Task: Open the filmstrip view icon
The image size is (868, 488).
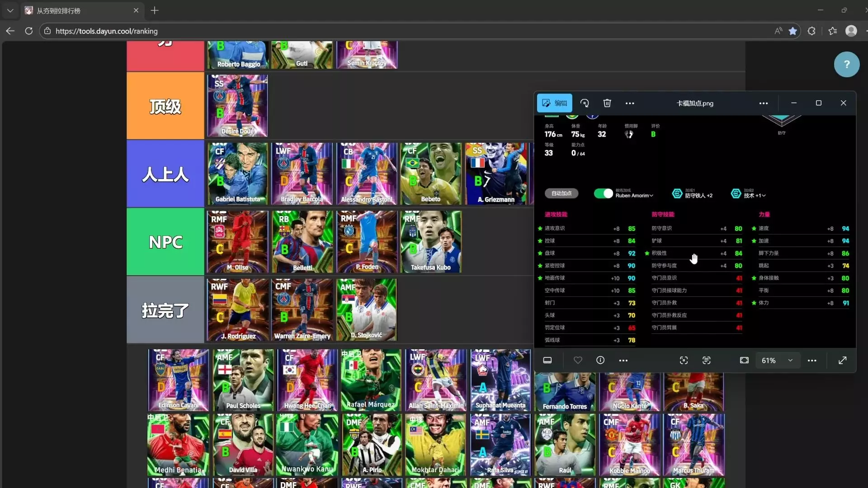Action: tap(547, 360)
